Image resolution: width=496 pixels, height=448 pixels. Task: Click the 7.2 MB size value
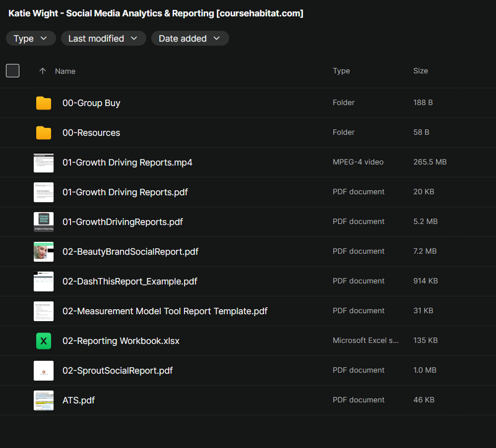coord(425,251)
